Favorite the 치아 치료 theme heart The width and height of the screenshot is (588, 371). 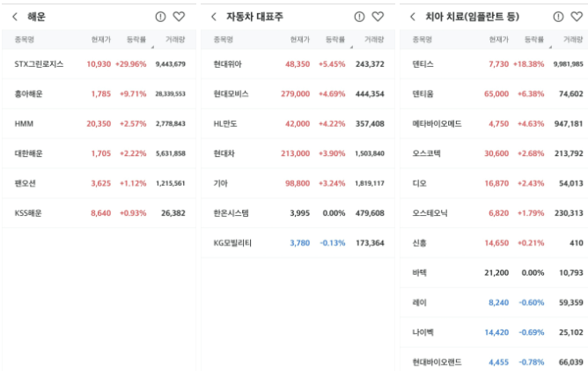[577, 17]
